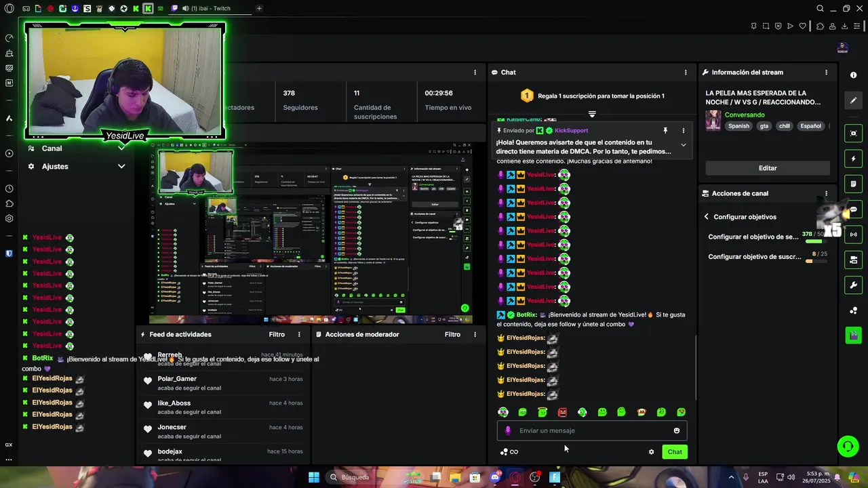Click the gta tag chip
This screenshot has width=868, height=488.
click(x=764, y=126)
